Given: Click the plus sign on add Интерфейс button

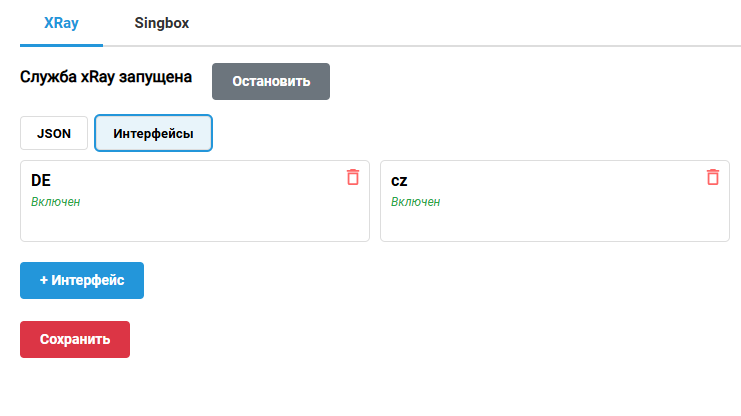Looking at the screenshot, I should [x=44, y=281].
